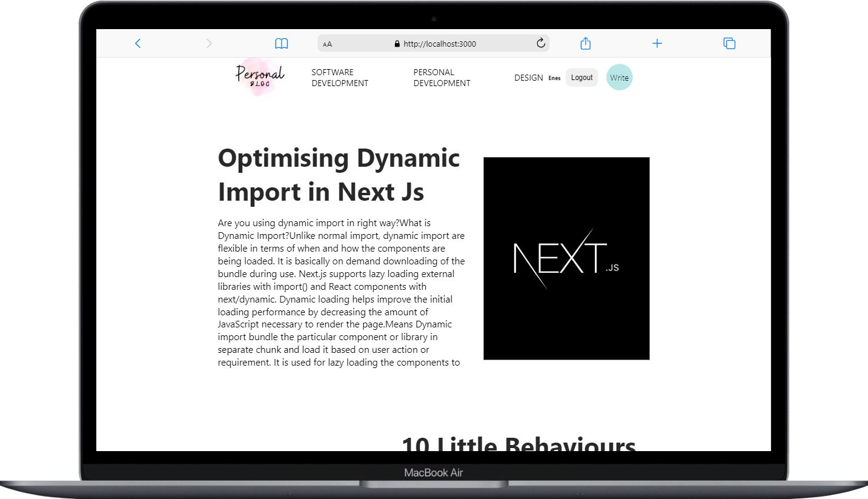Open the share sheet icon
The image size is (868, 499).
(x=585, y=43)
